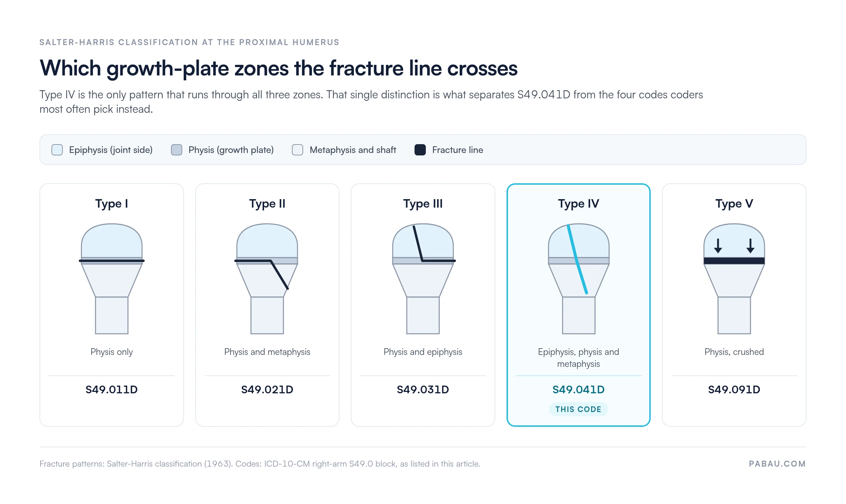Viewport: 846px width, 504px height.
Task: Click right down arrow in Type V diagram
Action: (x=750, y=246)
